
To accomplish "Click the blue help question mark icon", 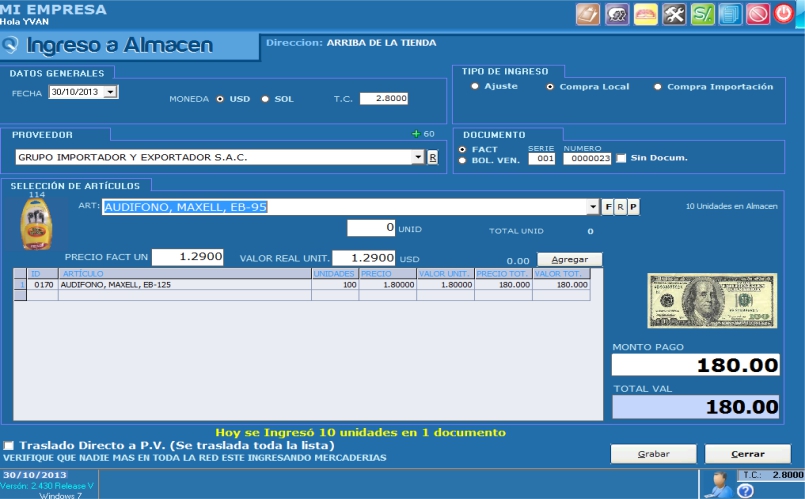I will tap(744, 490).
